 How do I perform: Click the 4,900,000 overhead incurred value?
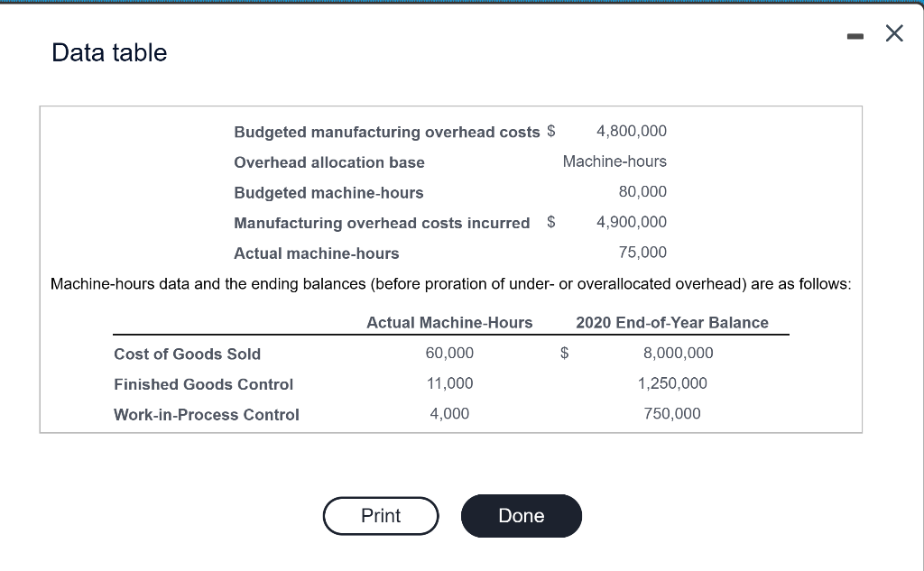click(631, 222)
